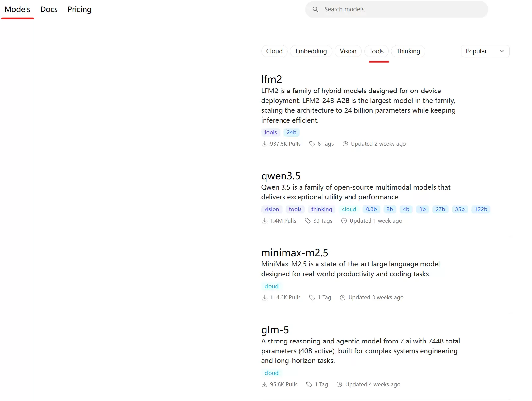Image resolution: width=532 pixels, height=401 pixels.
Task: Focus the Search models input field
Action: click(x=402, y=9)
